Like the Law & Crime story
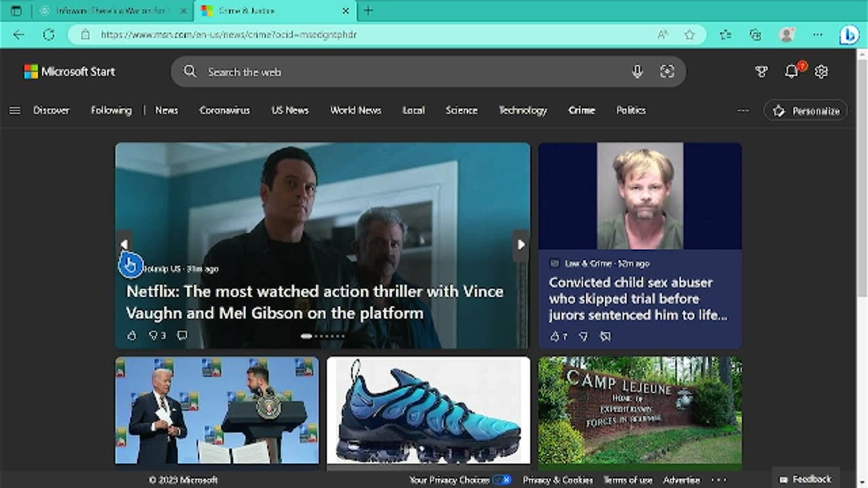The width and height of the screenshot is (868, 488). 555,336
